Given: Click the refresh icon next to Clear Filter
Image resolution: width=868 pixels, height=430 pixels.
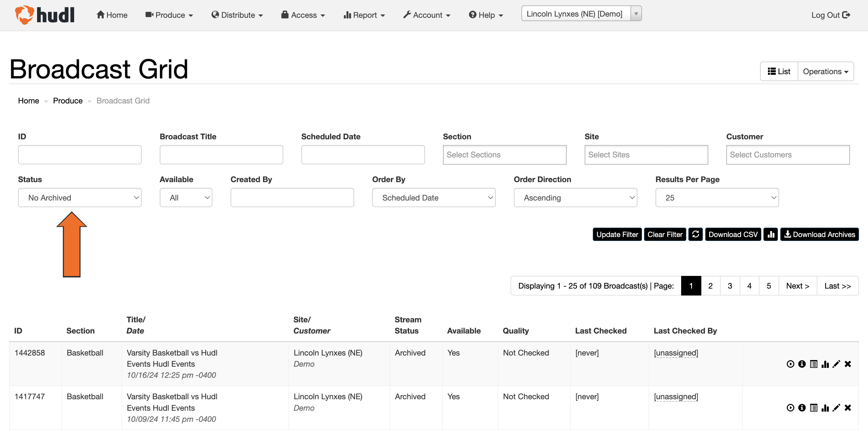Looking at the screenshot, I should click(696, 234).
